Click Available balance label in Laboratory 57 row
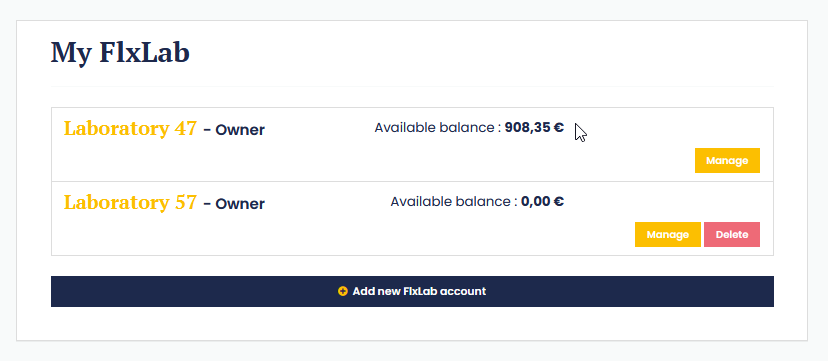This screenshot has height=361, width=828. click(454, 202)
